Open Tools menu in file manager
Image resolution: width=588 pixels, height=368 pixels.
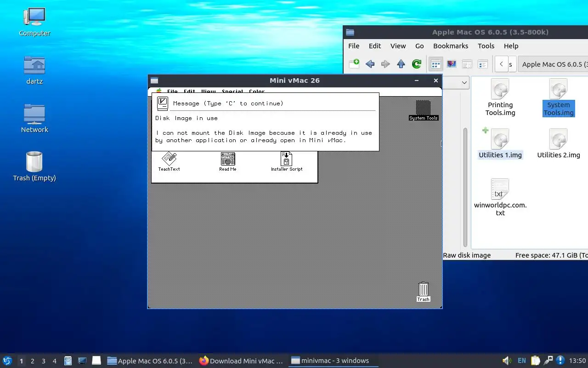click(486, 46)
